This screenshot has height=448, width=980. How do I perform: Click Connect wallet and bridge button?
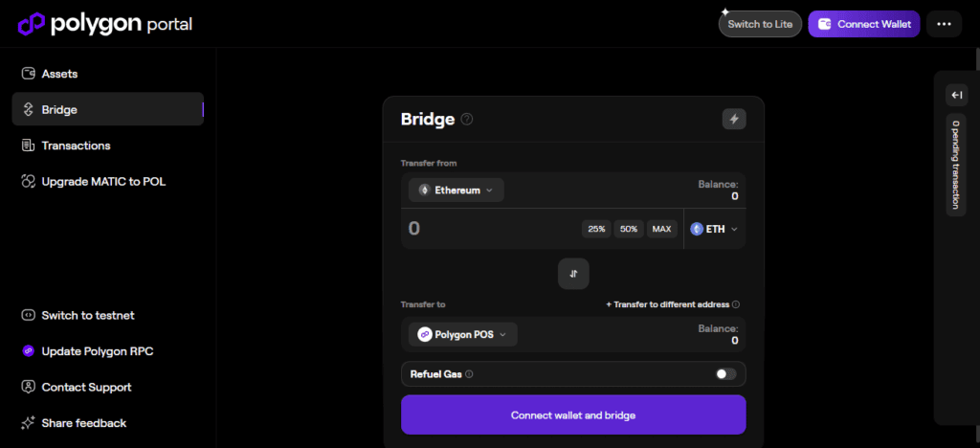pos(573,415)
